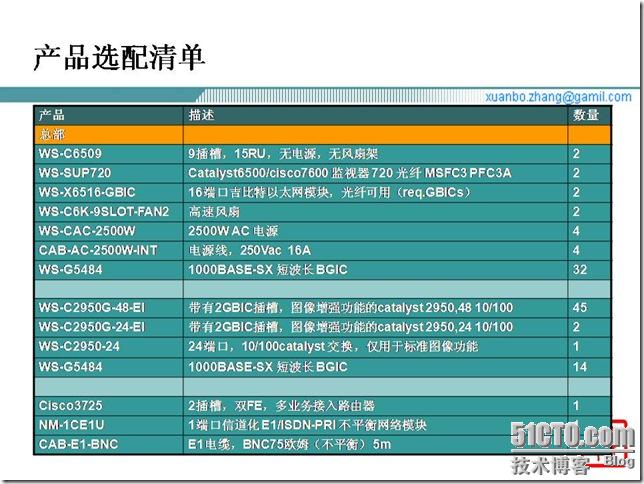Click the 1000BASE-SX description in the quantity 14 row
Viewport: 644px width, 484px height.
(x=268, y=367)
